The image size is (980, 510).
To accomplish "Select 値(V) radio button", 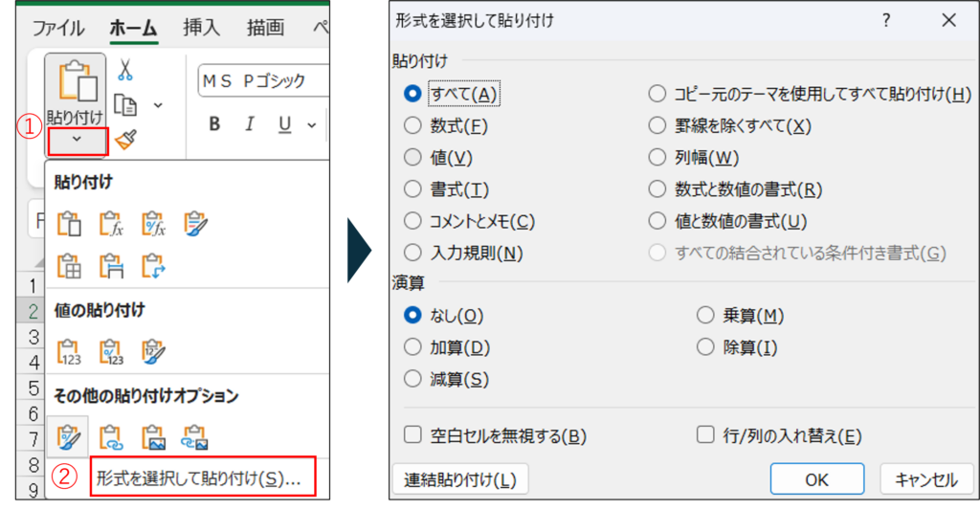I will (x=412, y=158).
